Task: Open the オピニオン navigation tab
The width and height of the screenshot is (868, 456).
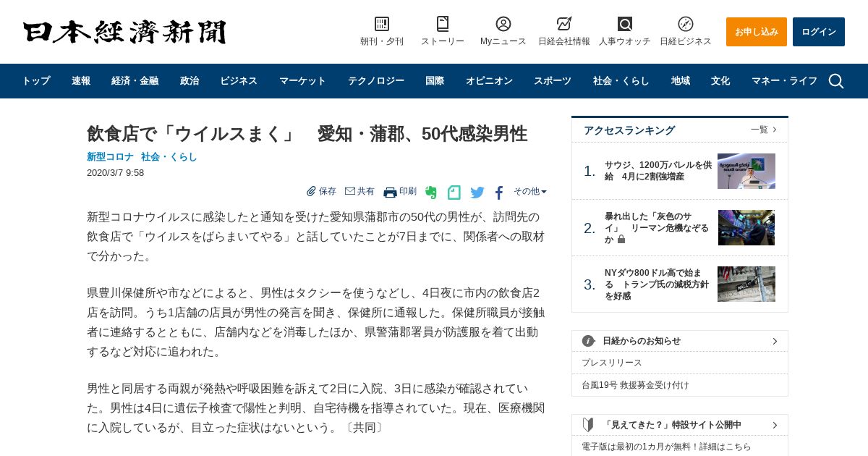Action: 489,81
